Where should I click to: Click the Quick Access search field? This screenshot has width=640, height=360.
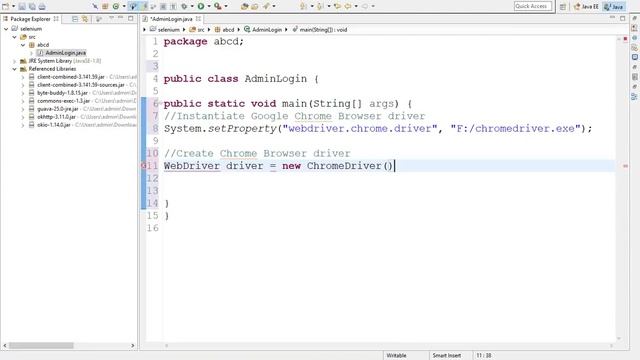pos(533,6)
